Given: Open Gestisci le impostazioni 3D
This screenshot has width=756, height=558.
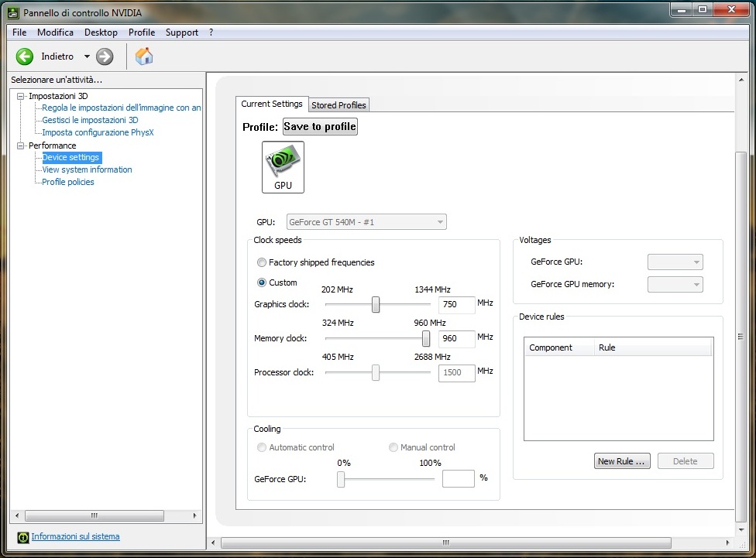Looking at the screenshot, I should pyautogui.click(x=90, y=120).
